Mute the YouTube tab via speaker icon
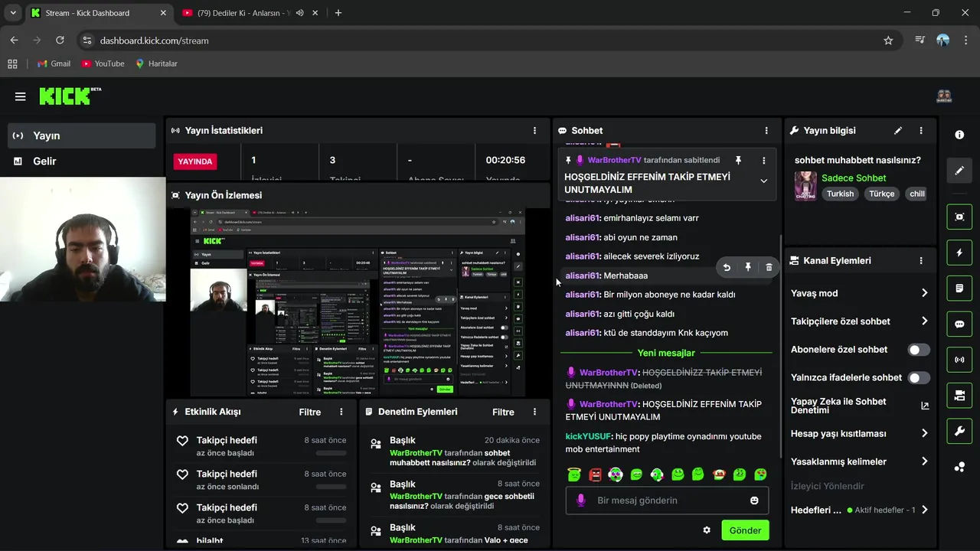 299,13
